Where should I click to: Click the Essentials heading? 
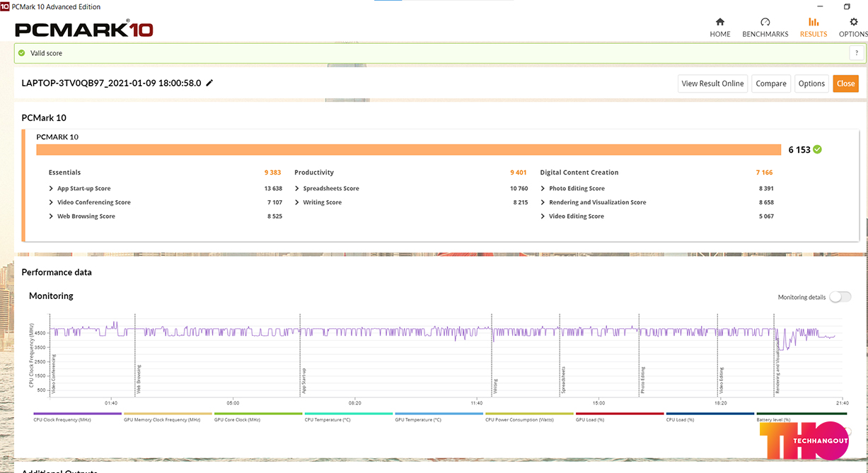coord(64,173)
